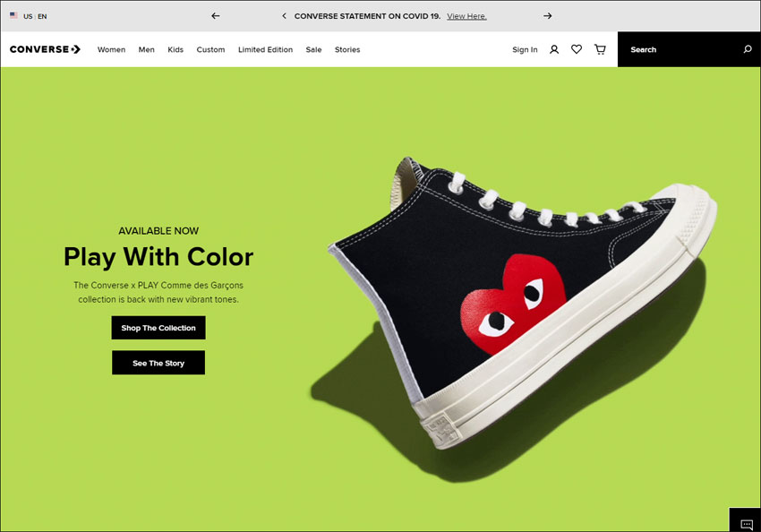Open the Women menu
This screenshot has height=532, width=761.
tap(111, 49)
